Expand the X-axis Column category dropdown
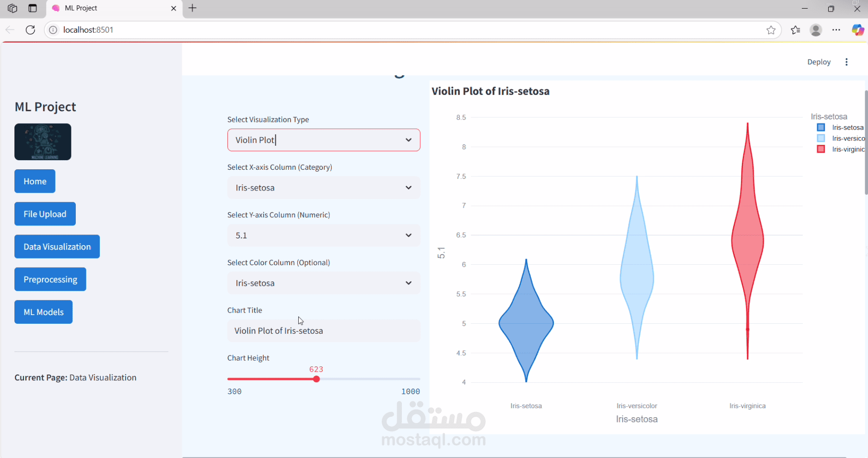 coord(324,188)
